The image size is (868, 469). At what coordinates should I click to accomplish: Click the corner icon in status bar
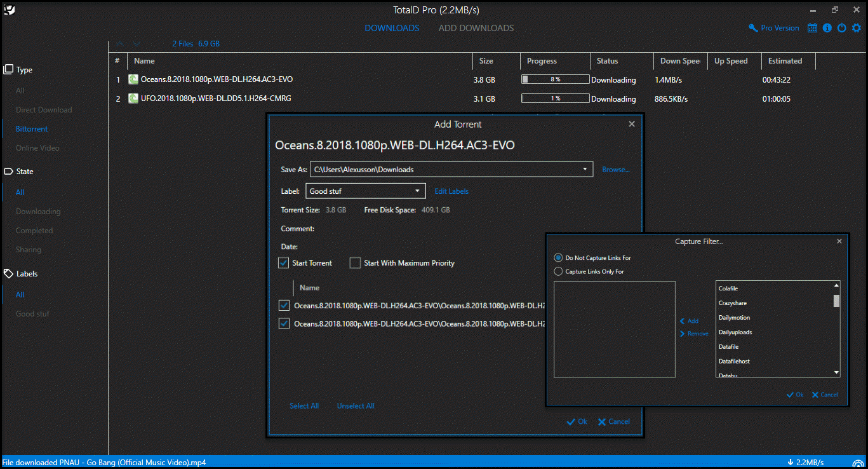click(x=859, y=463)
